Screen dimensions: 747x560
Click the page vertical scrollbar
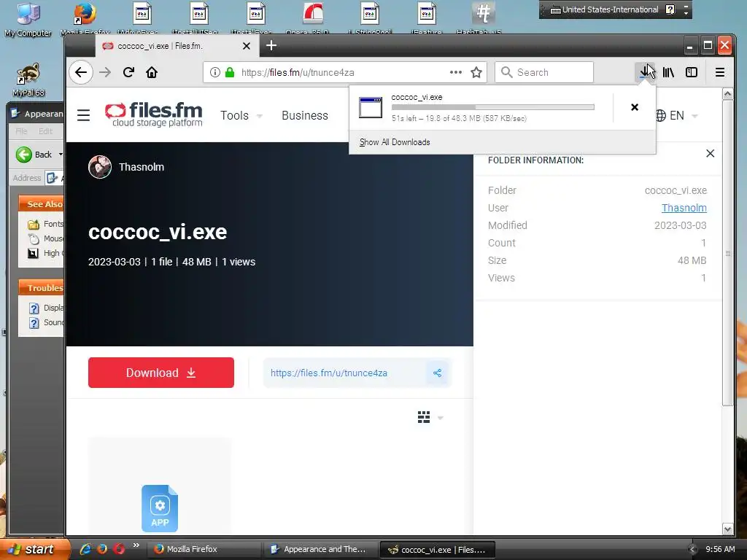point(727,252)
